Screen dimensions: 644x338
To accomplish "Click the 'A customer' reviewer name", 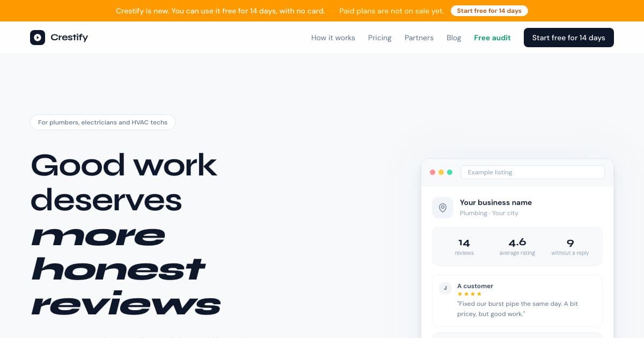I will pos(475,286).
